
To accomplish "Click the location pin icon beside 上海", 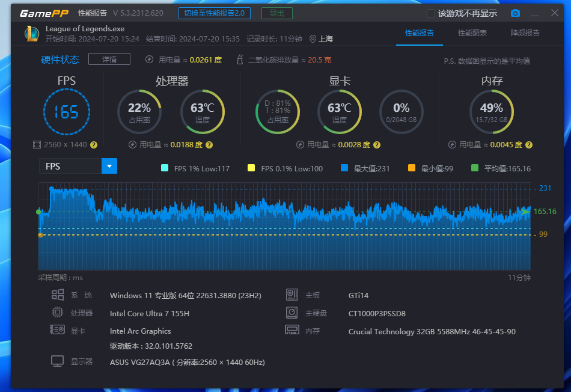I will [313, 38].
